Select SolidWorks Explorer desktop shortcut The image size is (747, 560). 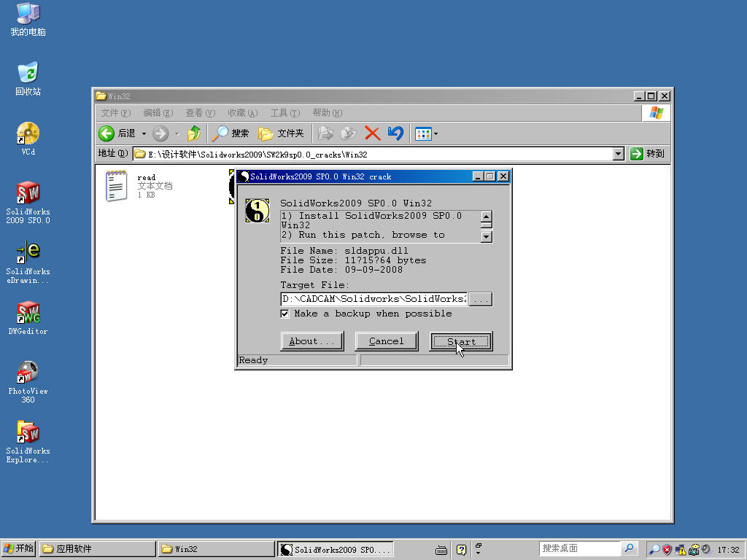point(28,442)
